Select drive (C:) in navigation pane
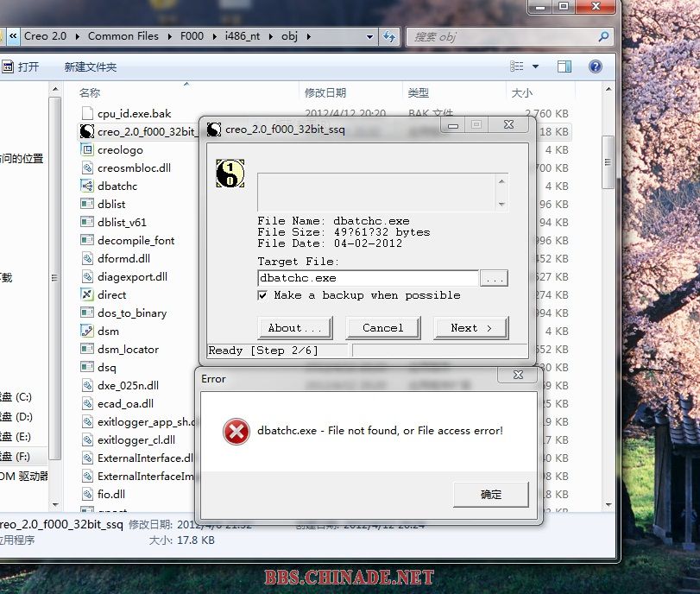 [x=16, y=397]
